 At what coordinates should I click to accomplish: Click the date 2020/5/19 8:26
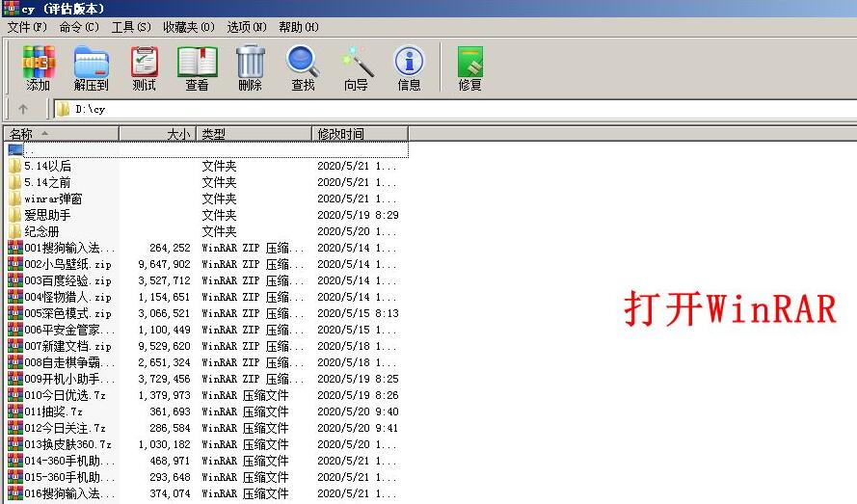coord(358,395)
